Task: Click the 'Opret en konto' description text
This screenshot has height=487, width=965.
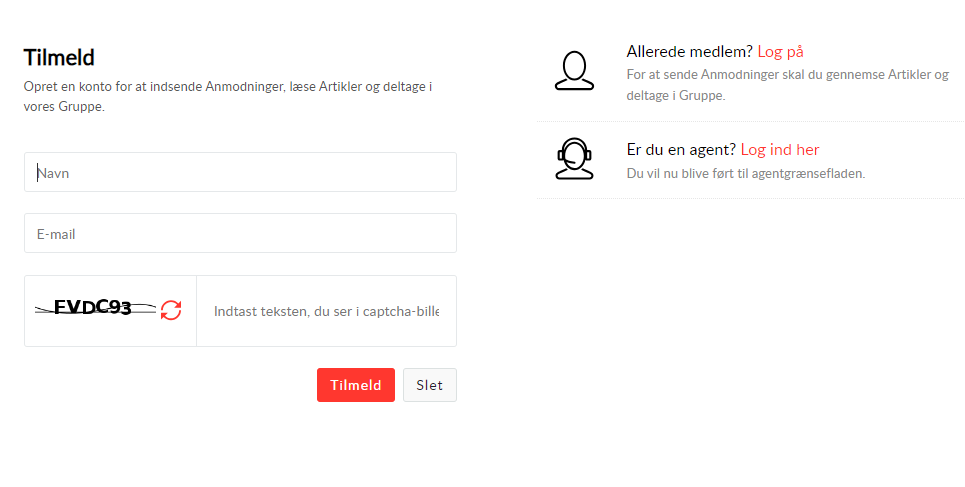Action: [x=227, y=87]
